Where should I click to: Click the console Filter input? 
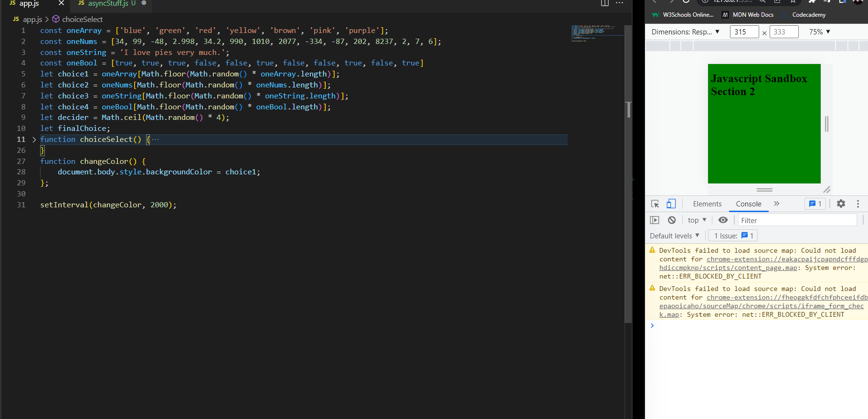(797, 220)
